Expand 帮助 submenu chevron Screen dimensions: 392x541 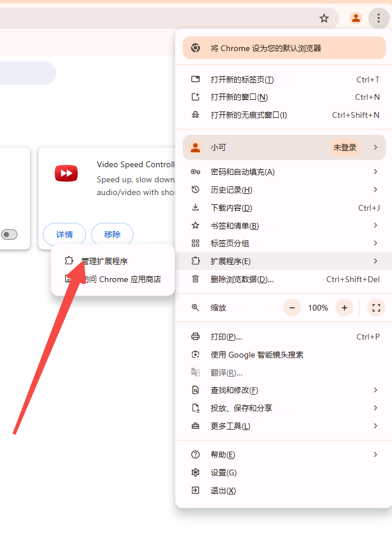(x=375, y=455)
